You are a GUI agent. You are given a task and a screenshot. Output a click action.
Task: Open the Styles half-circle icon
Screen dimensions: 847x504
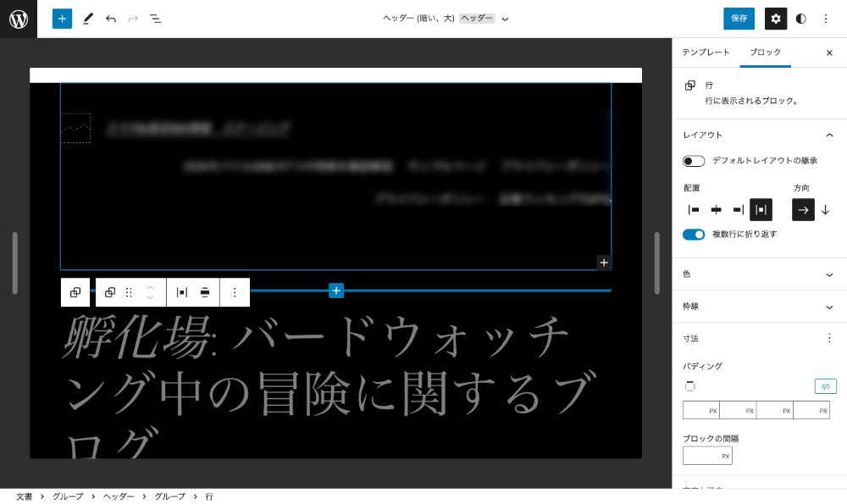click(x=801, y=19)
